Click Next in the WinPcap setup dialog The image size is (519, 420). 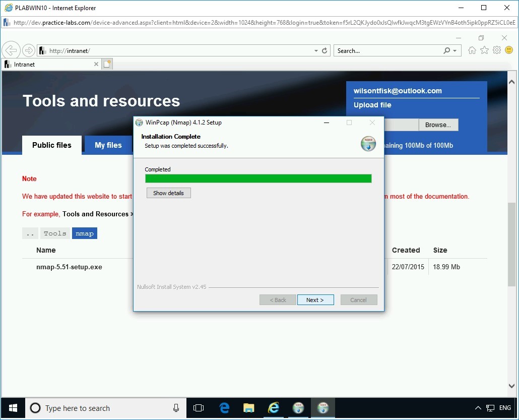tap(315, 299)
